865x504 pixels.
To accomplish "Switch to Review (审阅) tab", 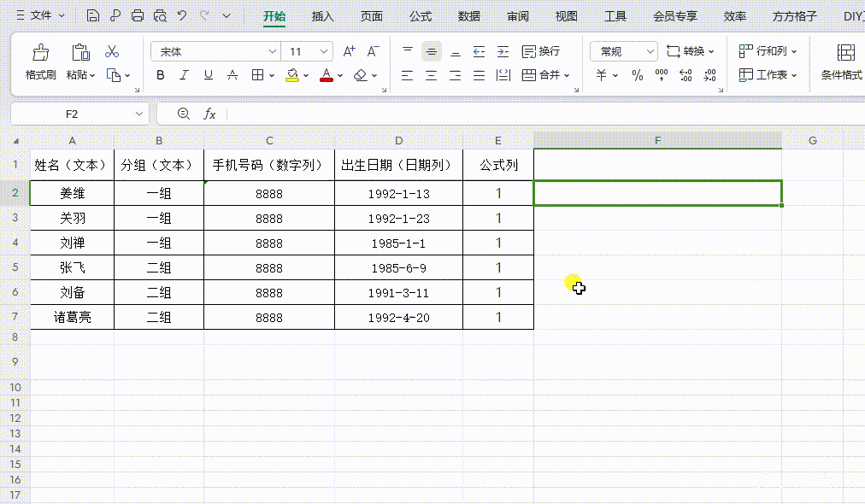I will [517, 16].
